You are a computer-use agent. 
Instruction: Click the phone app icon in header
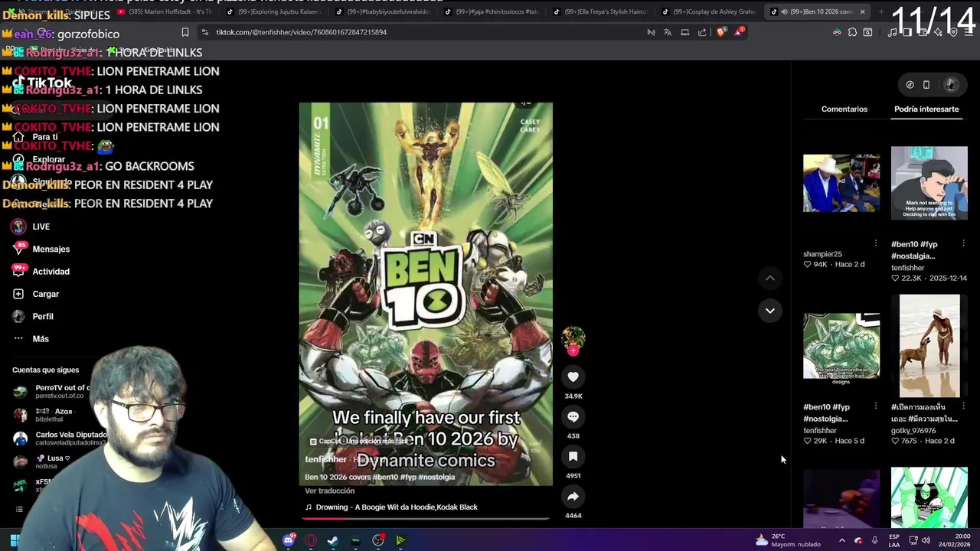tap(926, 85)
